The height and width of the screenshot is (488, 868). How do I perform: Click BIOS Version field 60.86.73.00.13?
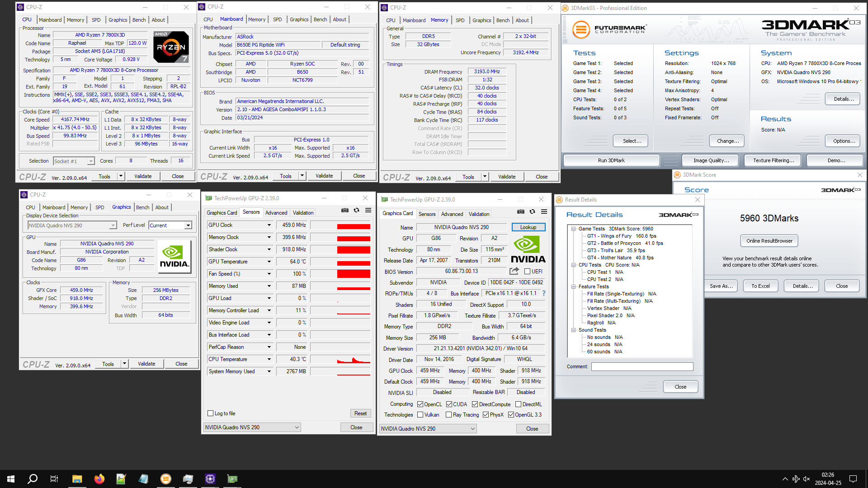pos(461,272)
